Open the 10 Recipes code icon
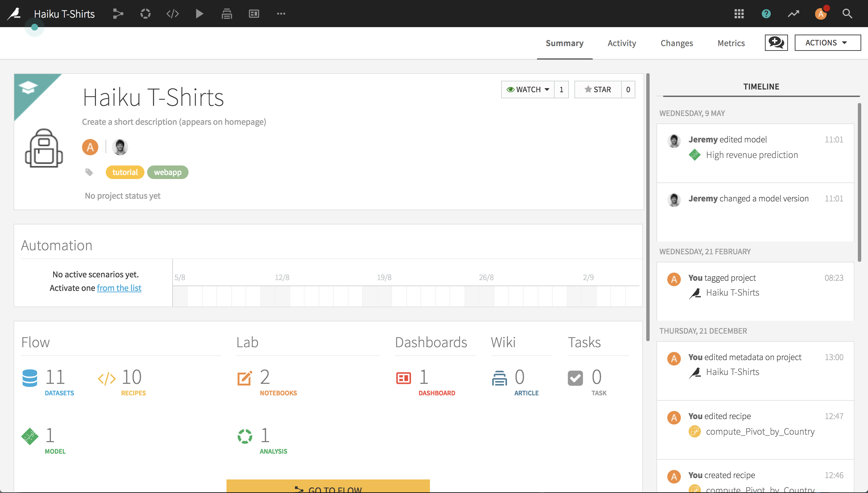868x493 pixels. click(x=107, y=378)
